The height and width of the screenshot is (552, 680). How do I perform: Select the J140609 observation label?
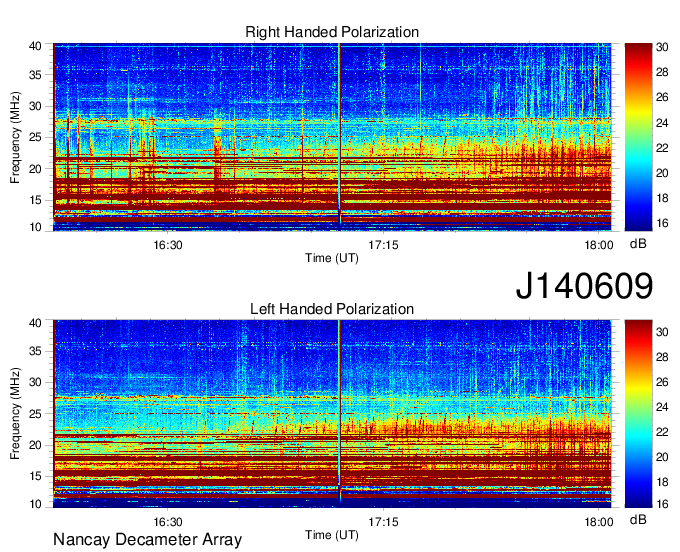coord(584,286)
